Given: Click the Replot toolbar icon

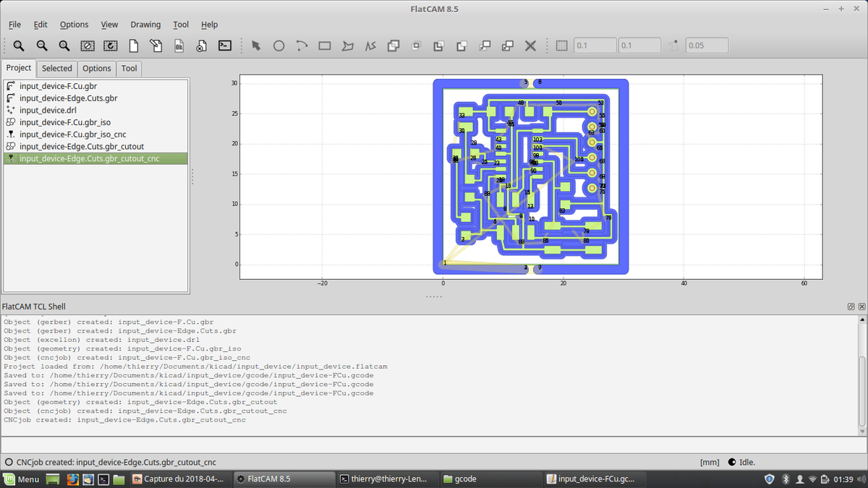Looking at the screenshot, I should [x=111, y=46].
